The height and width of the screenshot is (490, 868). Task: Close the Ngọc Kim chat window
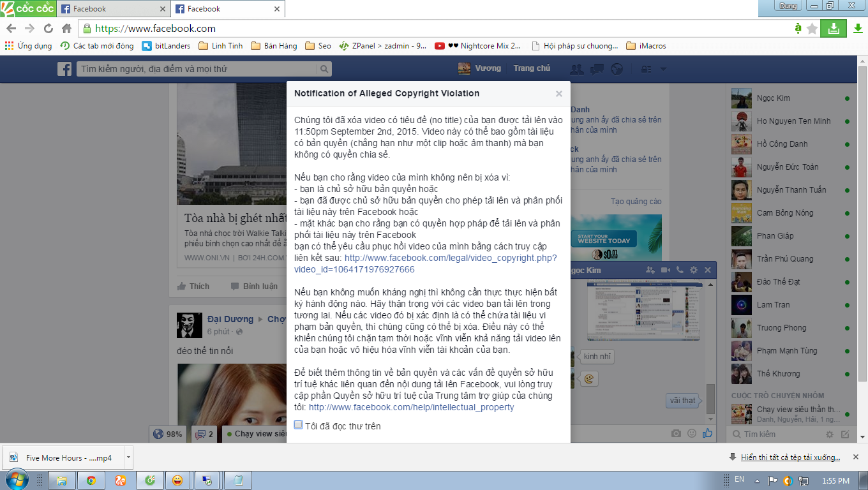pyautogui.click(x=707, y=271)
